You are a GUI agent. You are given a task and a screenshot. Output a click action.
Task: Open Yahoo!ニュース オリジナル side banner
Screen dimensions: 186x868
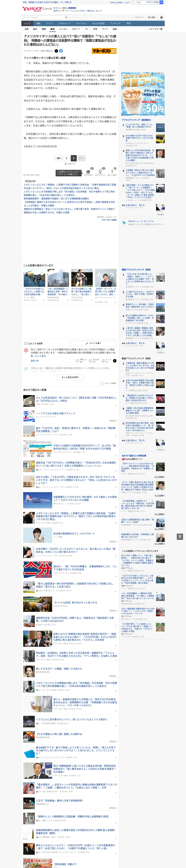143,223
